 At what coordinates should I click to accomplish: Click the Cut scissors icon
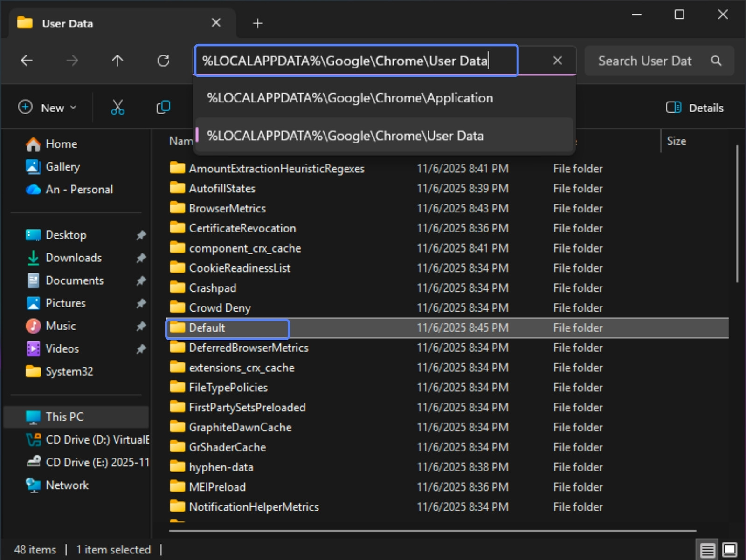point(117,108)
